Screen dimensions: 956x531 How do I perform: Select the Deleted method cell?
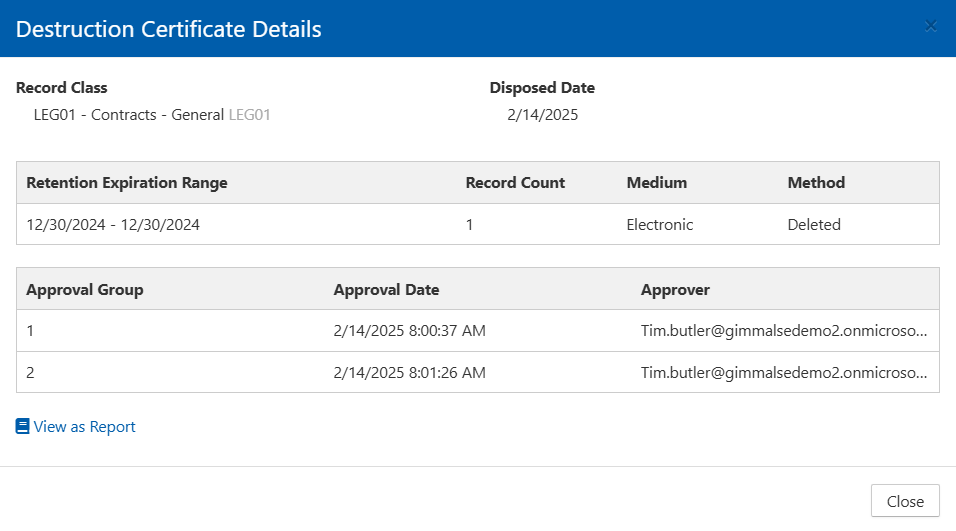tap(814, 225)
